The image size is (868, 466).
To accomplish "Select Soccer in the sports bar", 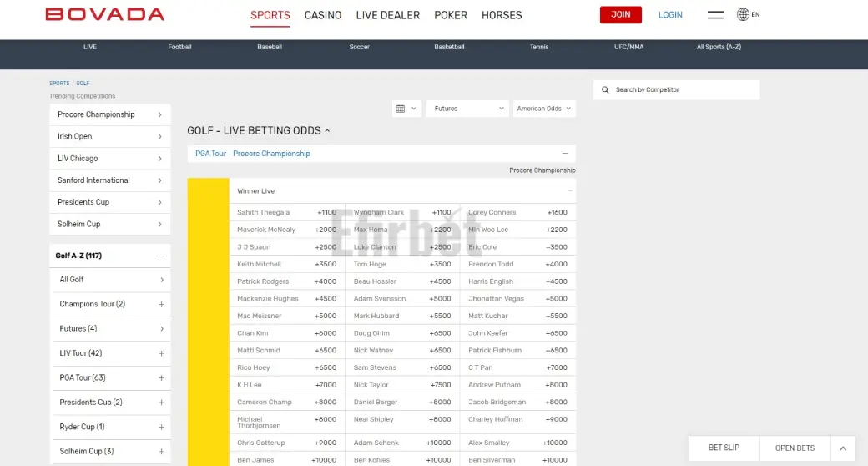I will [x=359, y=47].
